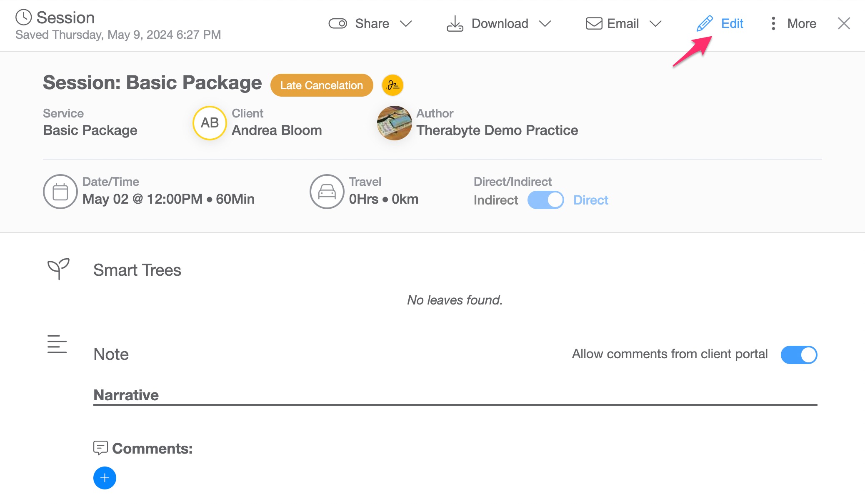The height and width of the screenshot is (504, 865).
Task: Click the Smart Trees sprout icon
Action: pyautogui.click(x=58, y=269)
